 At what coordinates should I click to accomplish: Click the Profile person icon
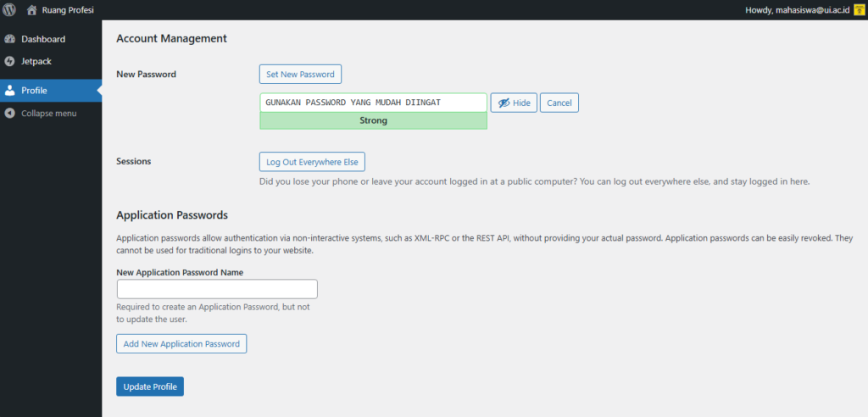pyautogui.click(x=9, y=91)
